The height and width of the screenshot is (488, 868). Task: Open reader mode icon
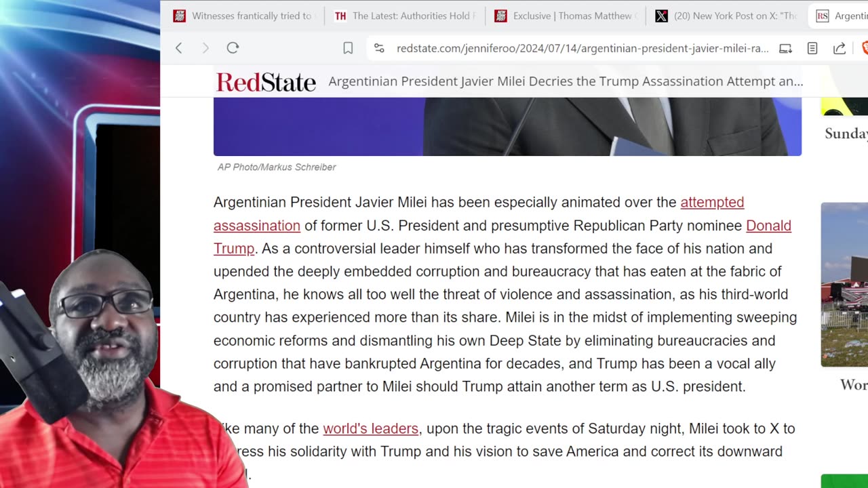pyautogui.click(x=812, y=48)
